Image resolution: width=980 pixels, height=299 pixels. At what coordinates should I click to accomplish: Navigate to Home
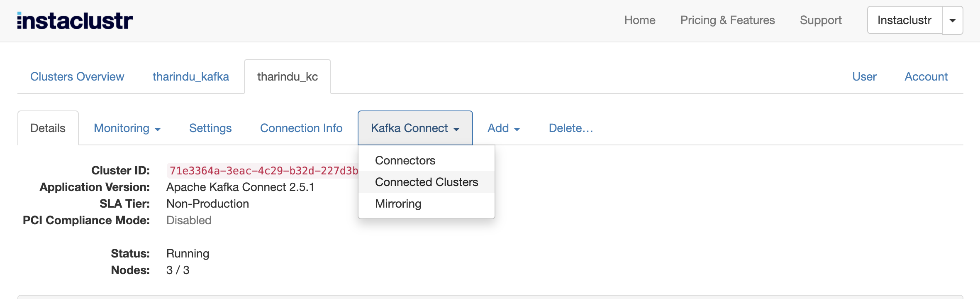click(x=640, y=20)
